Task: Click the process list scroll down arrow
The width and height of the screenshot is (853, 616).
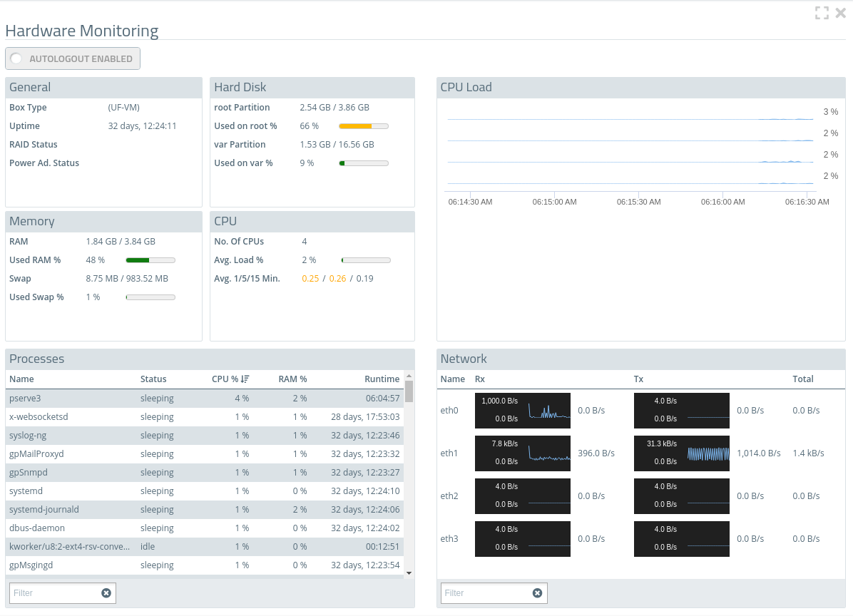Action: pos(409,573)
